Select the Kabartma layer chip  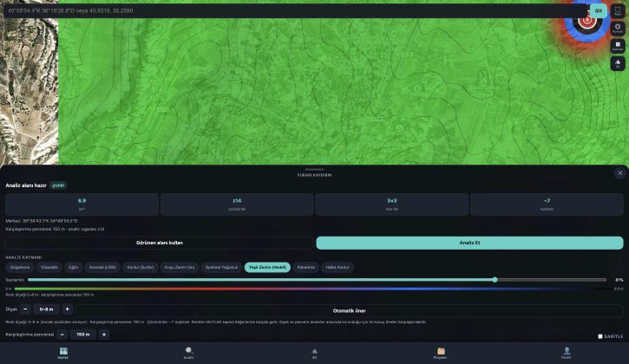[x=306, y=268]
